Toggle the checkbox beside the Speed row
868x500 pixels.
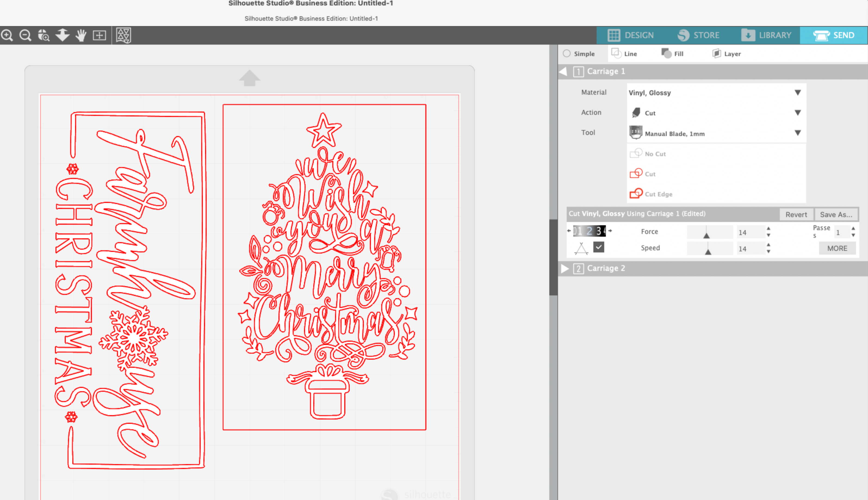tap(599, 247)
